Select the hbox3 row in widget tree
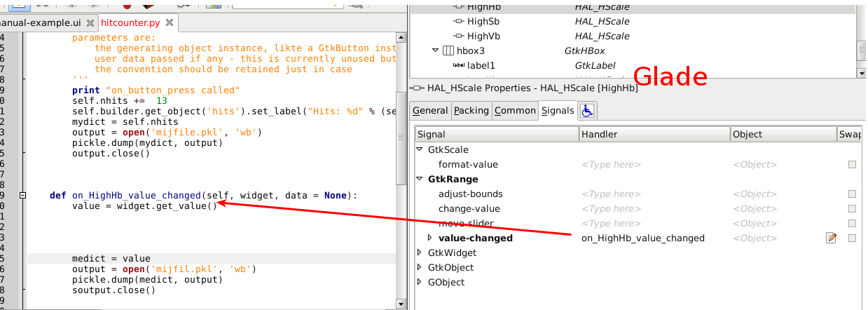Viewport: 868px width, 310px height. (634, 50)
